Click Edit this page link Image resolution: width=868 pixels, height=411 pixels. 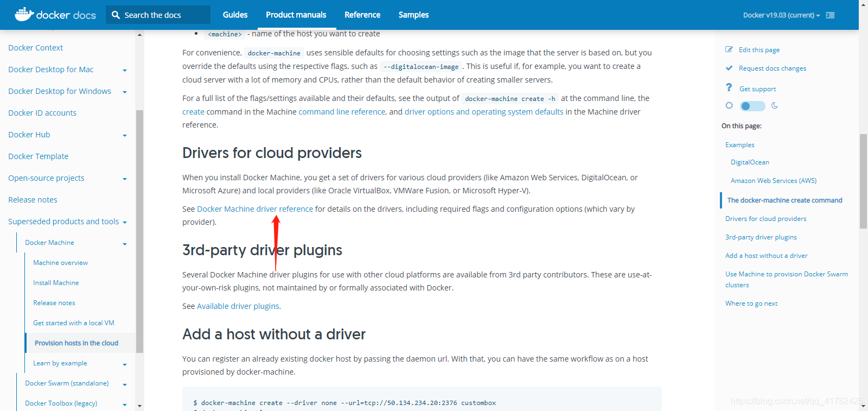tap(759, 50)
